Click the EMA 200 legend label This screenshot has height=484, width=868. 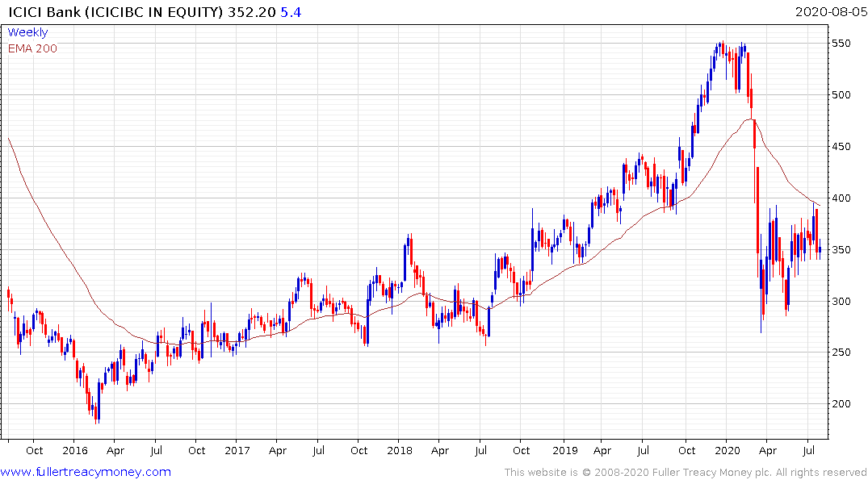32,48
